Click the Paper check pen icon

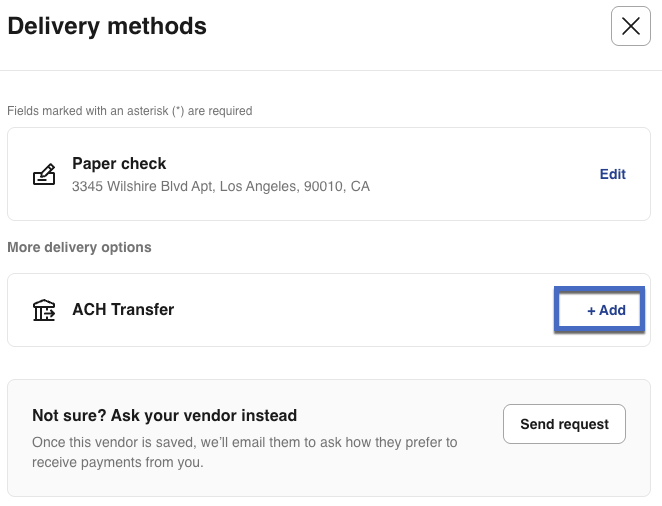coord(44,175)
